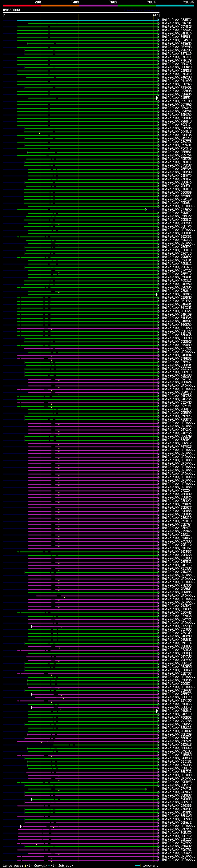Open hit UniRef100_Q8AVI3
Viewport: 197px width, 868px height.
pos(177,392)
